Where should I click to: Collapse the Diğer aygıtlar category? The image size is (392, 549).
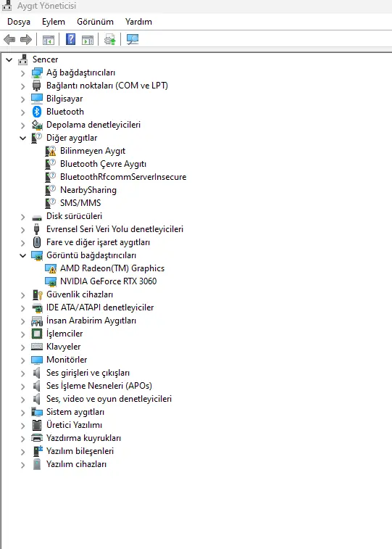pos(22,139)
